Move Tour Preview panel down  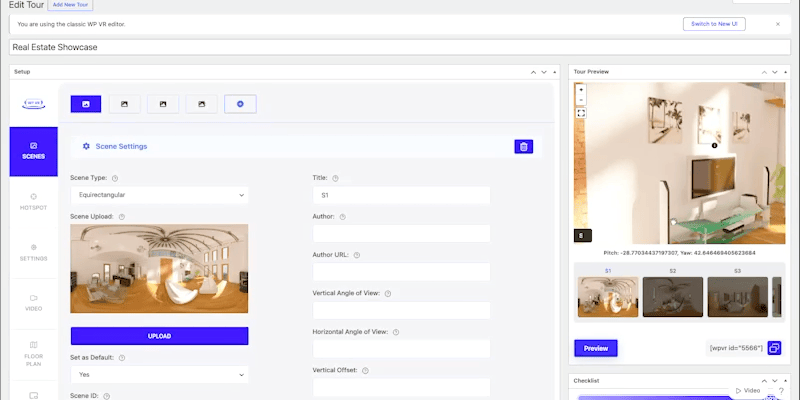click(775, 72)
